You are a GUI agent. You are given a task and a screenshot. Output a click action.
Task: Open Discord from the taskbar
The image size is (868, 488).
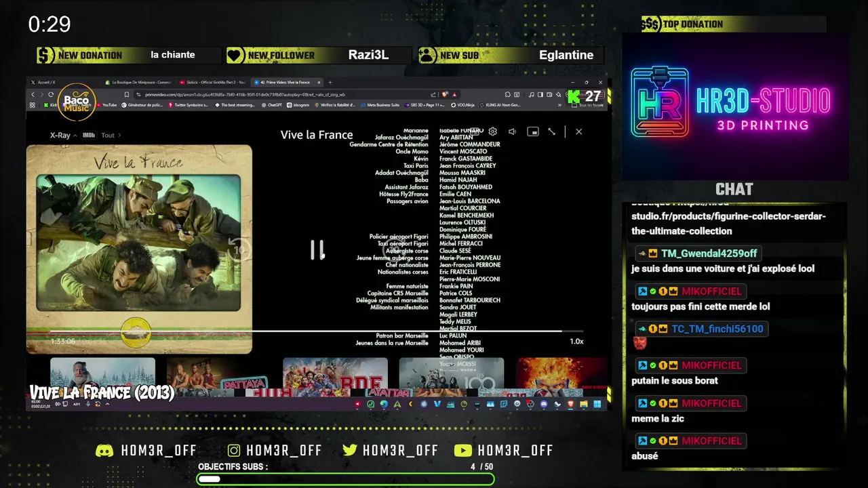(544, 405)
